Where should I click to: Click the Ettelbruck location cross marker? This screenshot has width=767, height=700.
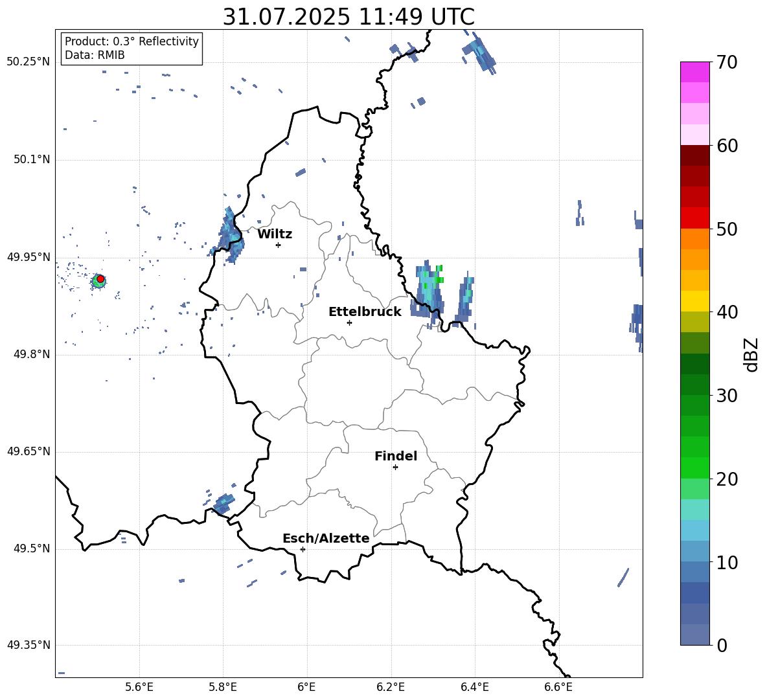click(x=349, y=322)
